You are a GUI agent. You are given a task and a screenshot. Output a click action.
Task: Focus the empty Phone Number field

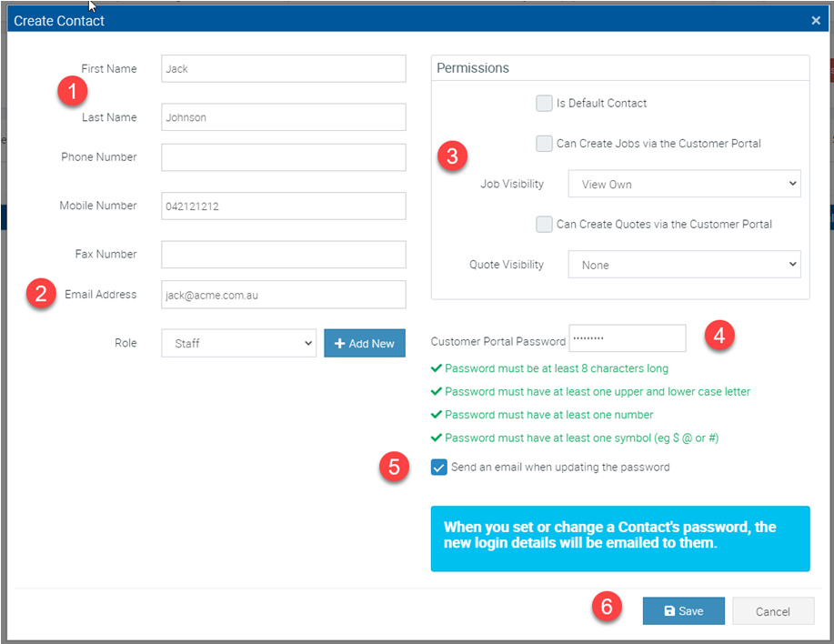(283, 157)
